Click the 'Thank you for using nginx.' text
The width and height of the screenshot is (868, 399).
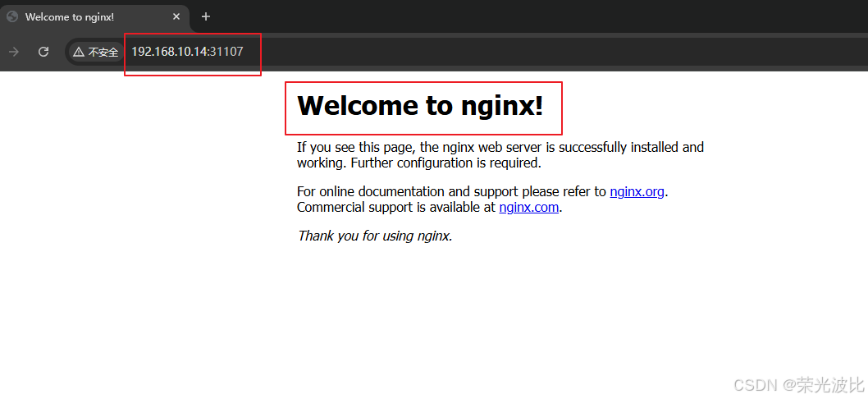[375, 236]
